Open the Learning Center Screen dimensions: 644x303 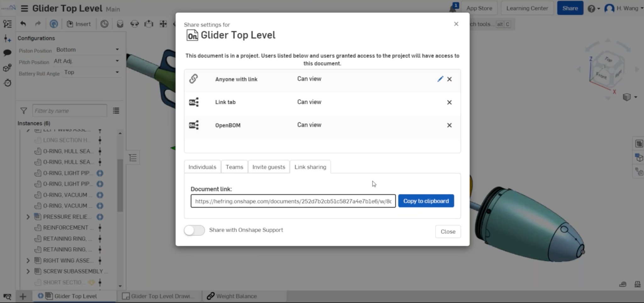pos(527,8)
